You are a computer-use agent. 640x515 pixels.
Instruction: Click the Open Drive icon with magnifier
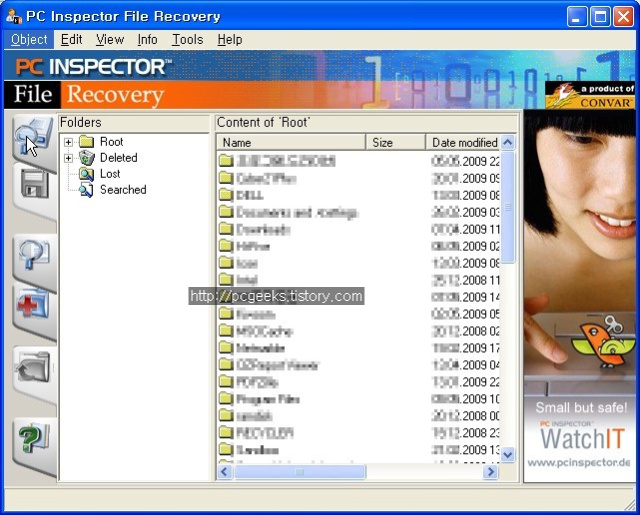click(34, 137)
